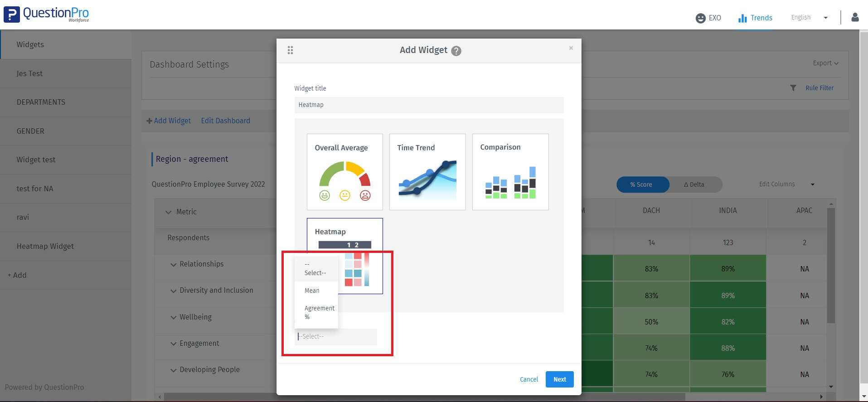Choose Agreement % from the dropdown list
Image resolution: width=868 pixels, height=402 pixels.
coord(316,312)
